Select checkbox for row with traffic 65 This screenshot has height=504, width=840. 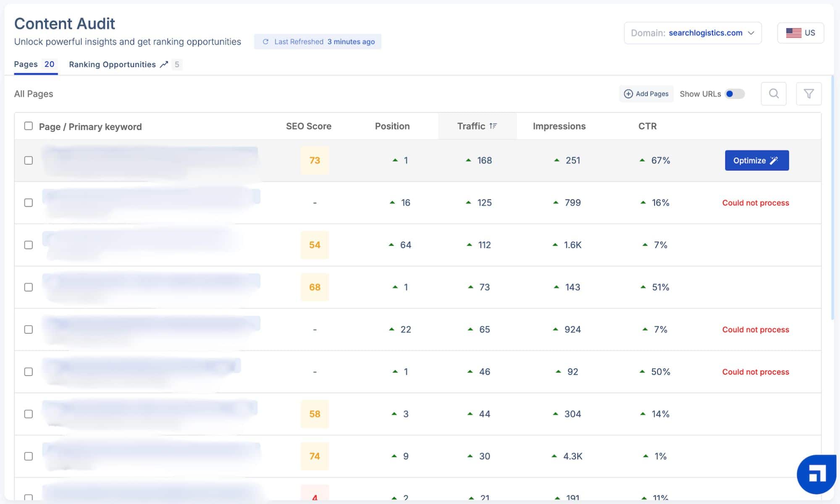(x=28, y=329)
